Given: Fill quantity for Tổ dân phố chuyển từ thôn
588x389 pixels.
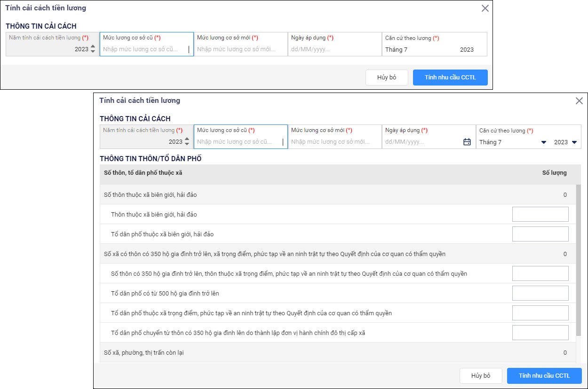Looking at the screenshot, I should 540,333.
